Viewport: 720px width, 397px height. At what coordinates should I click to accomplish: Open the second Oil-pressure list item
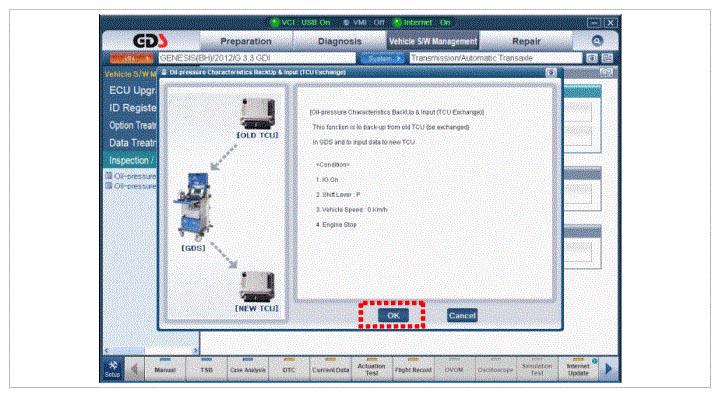[131, 186]
